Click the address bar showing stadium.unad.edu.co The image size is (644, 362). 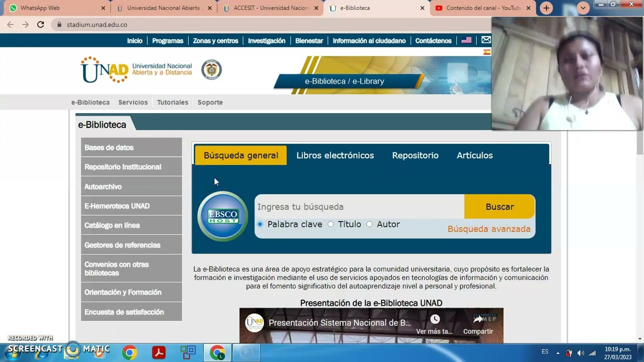point(272,24)
